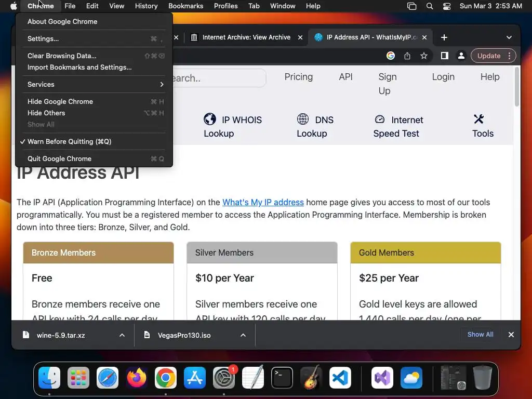The width and height of the screenshot is (532, 399).
Task: Open the tab search dropdown arrow
Action: [509, 37]
